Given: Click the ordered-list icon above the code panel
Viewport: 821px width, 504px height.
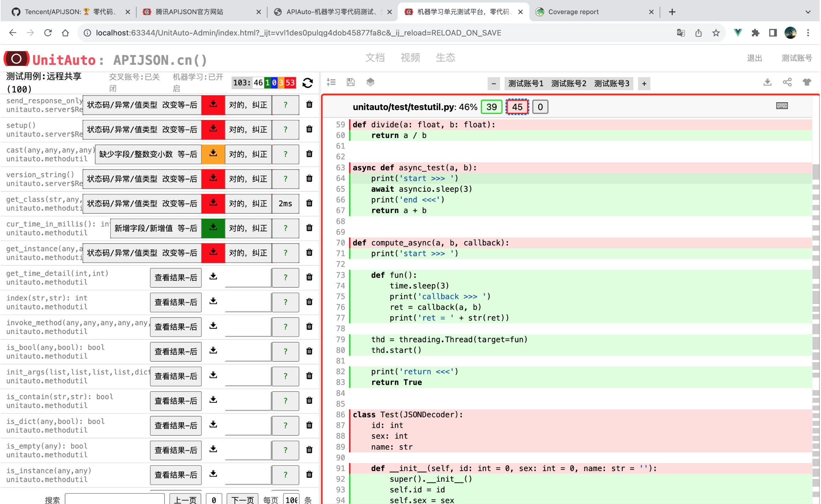Looking at the screenshot, I should [x=331, y=82].
